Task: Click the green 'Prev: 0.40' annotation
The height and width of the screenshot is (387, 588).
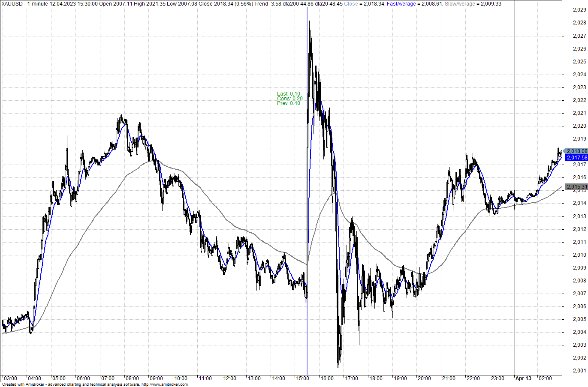Action: coord(289,103)
